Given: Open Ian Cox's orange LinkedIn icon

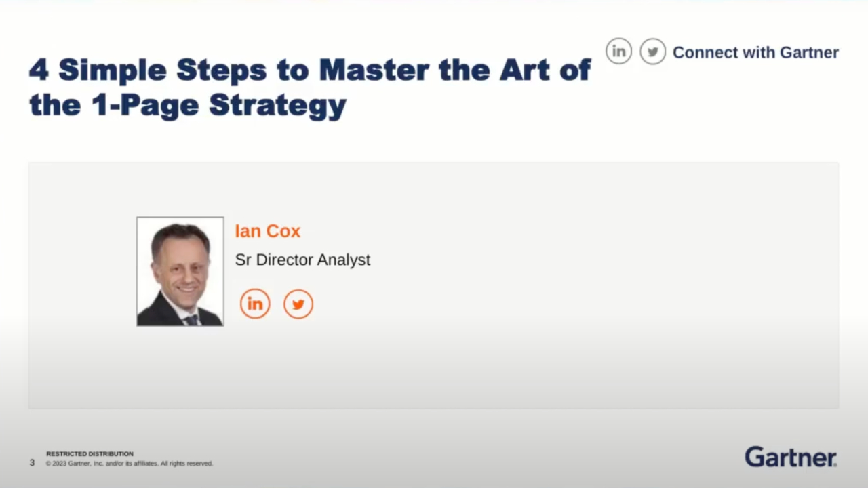Looking at the screenshot, I should (255, 304).
